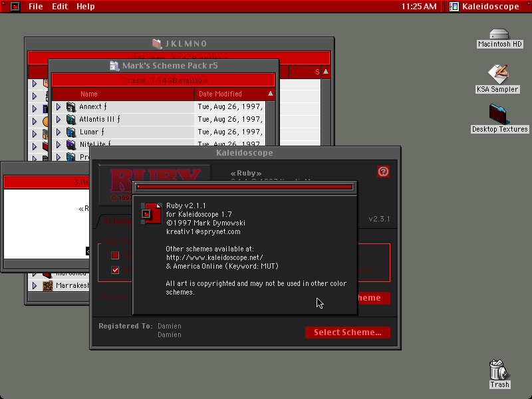Click '©1997 Mark Dymowski' text
The height and width of the screenshot is (399, 532).
click(205, 223)
